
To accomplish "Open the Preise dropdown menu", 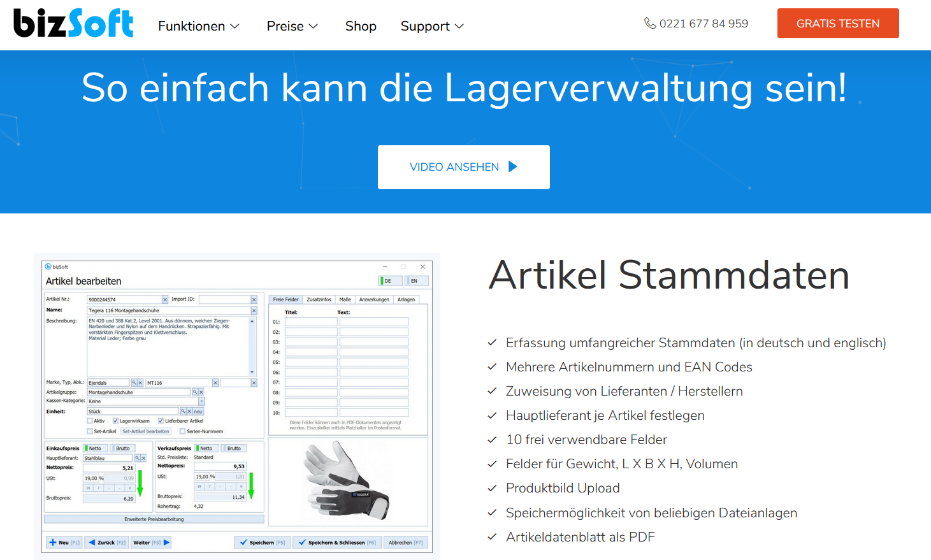I will 292,26.
